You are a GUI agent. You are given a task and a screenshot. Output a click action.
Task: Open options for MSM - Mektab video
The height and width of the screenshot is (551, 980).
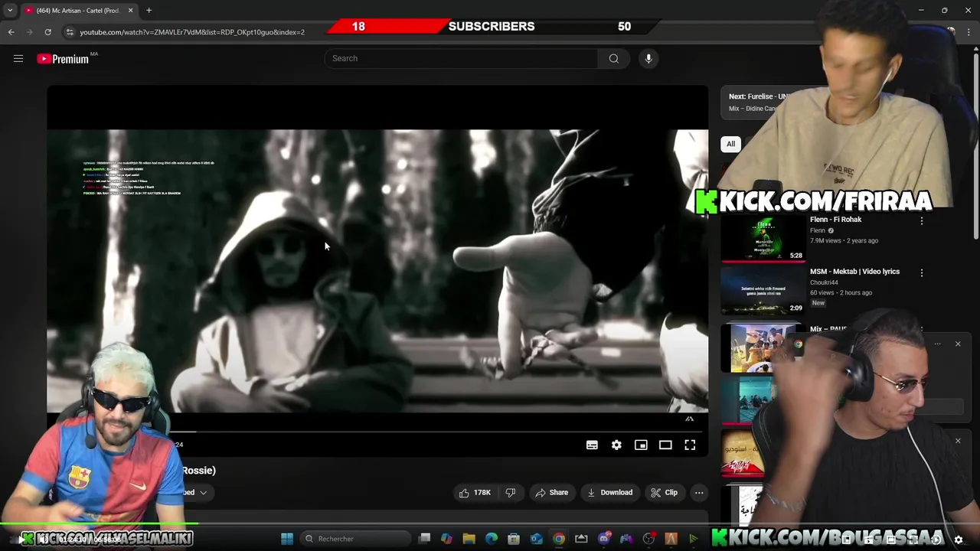click(921, 272)
